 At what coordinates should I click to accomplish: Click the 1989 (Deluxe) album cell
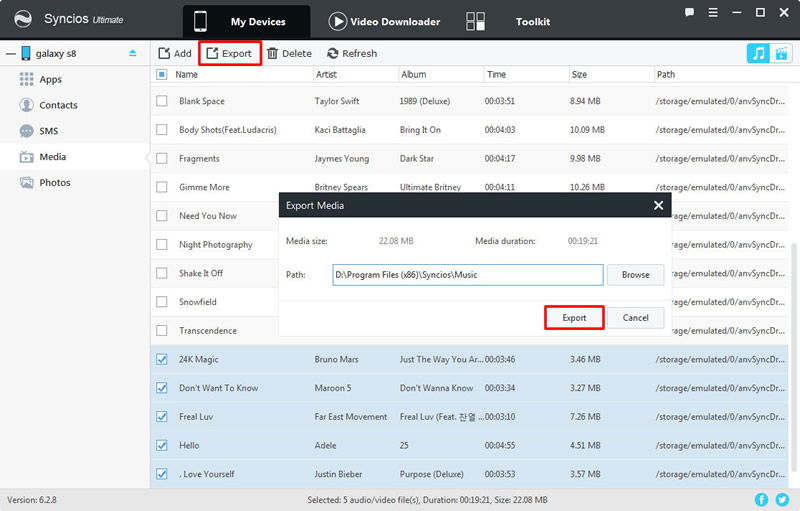pos(425,101)
